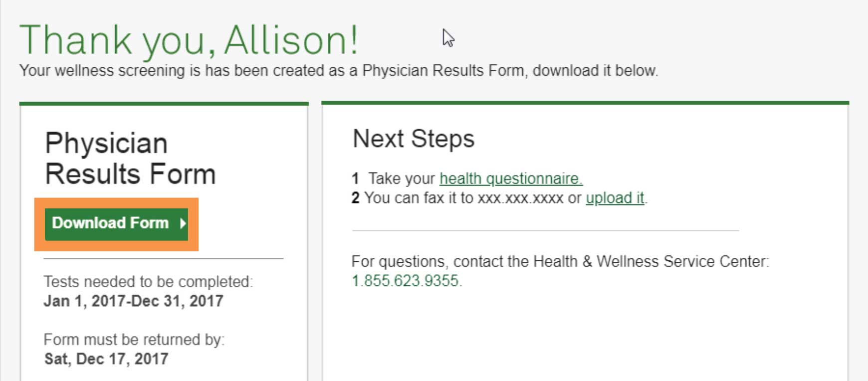
Task: Select the "Physician Results Form" card title
Action: point(130,159)
